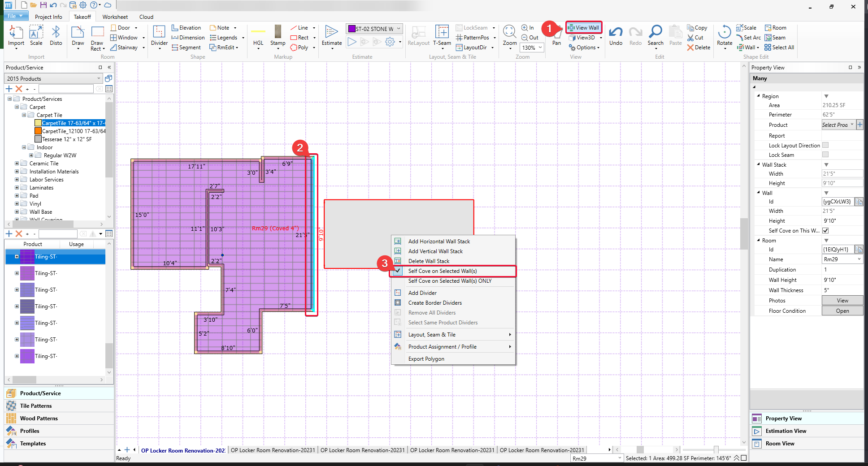Expand the Ceramic Tile tree folder

pyautogui.click(x=17, y=164)
